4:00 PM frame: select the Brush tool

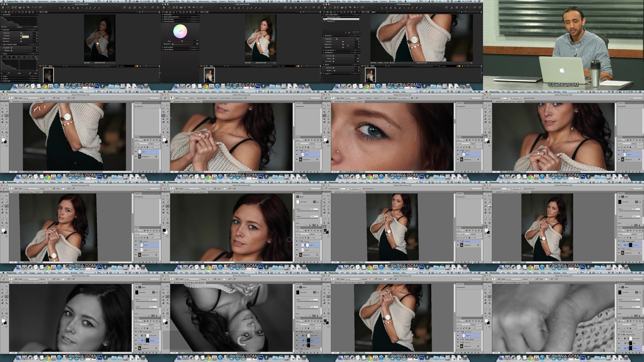click(x=7, y=297)
